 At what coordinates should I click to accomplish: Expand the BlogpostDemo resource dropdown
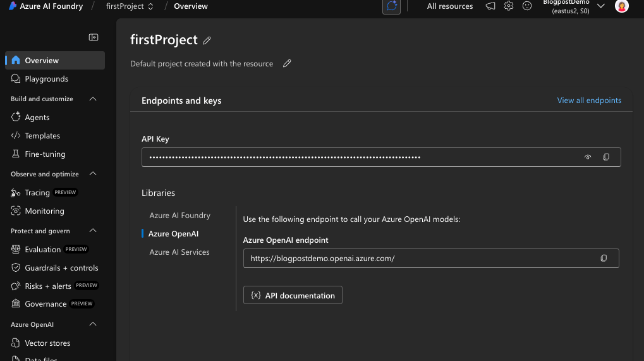[600, 6]
